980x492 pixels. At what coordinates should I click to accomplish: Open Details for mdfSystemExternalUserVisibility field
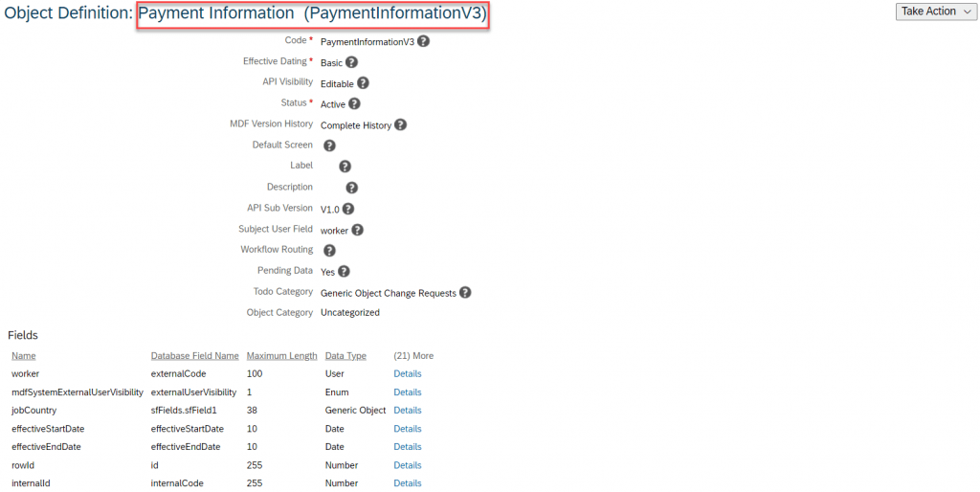click(408, 392)
